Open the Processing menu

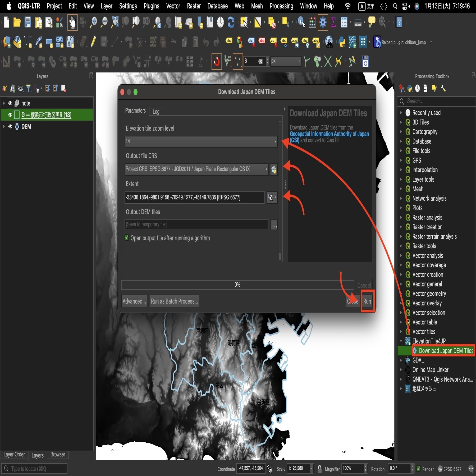click(281, 6)
